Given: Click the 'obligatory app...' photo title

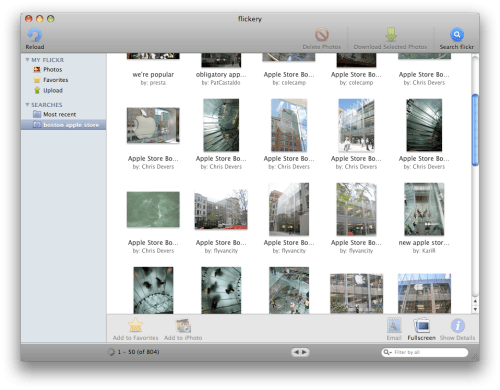Looking at the screenshot, I should point(221,74).
